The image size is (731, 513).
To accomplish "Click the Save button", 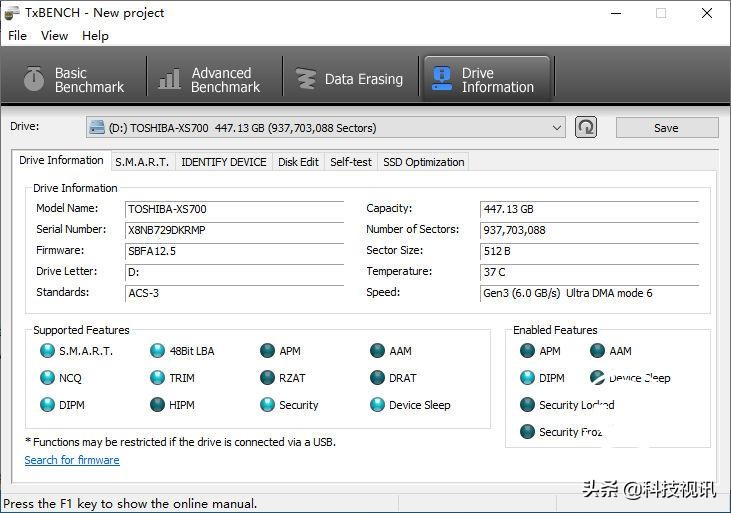I will point(666,127).
